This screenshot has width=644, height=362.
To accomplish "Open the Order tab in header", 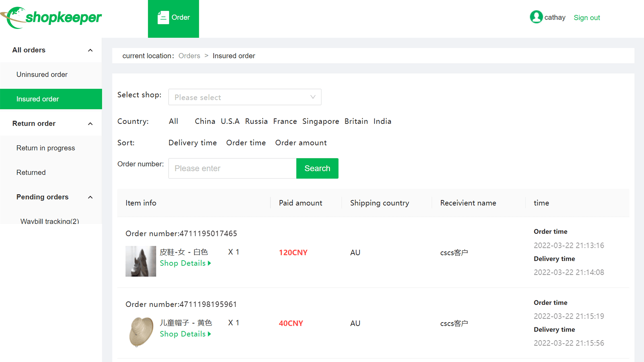I will pyautogui.click(x=173, y=19).
